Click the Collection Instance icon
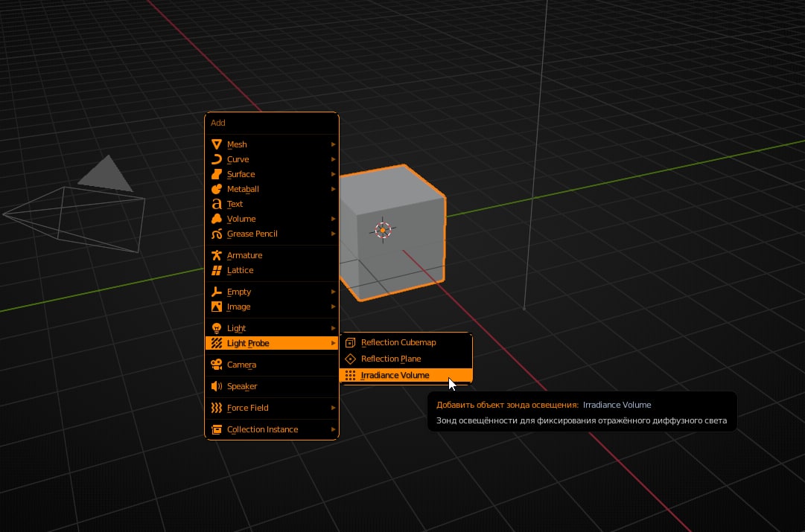 pyautogui.click(x=217, y=429)
